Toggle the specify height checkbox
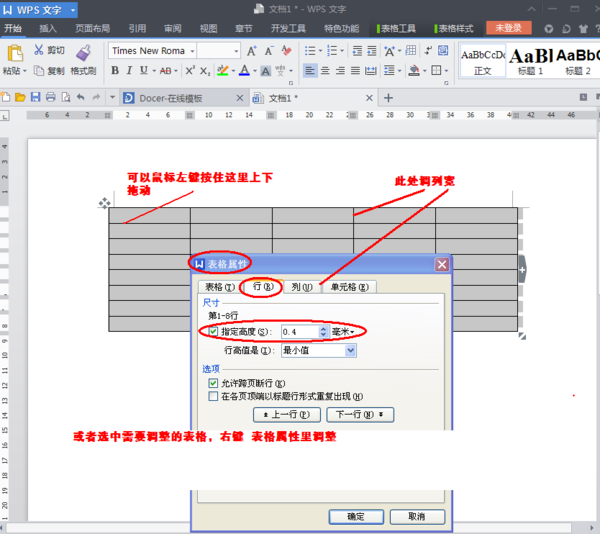Image resolution: width=600 pixels, height=534 pixels. (214, 331)
